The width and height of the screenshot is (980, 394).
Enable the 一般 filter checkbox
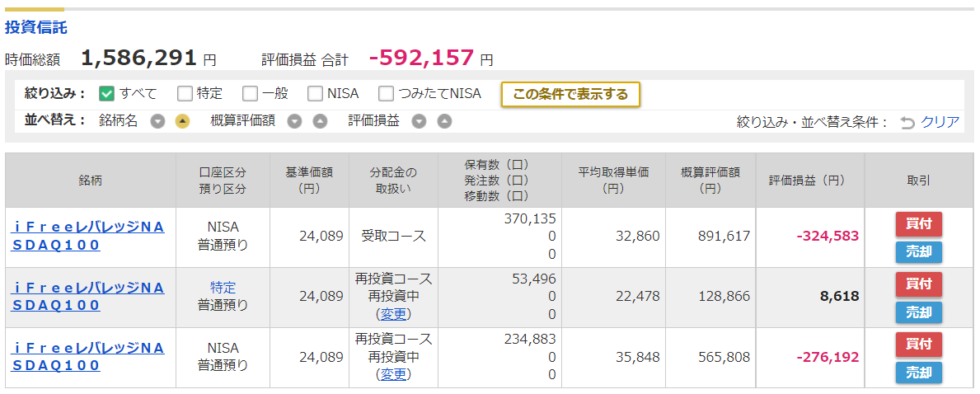pyautogui.click(x=250, y=94)
